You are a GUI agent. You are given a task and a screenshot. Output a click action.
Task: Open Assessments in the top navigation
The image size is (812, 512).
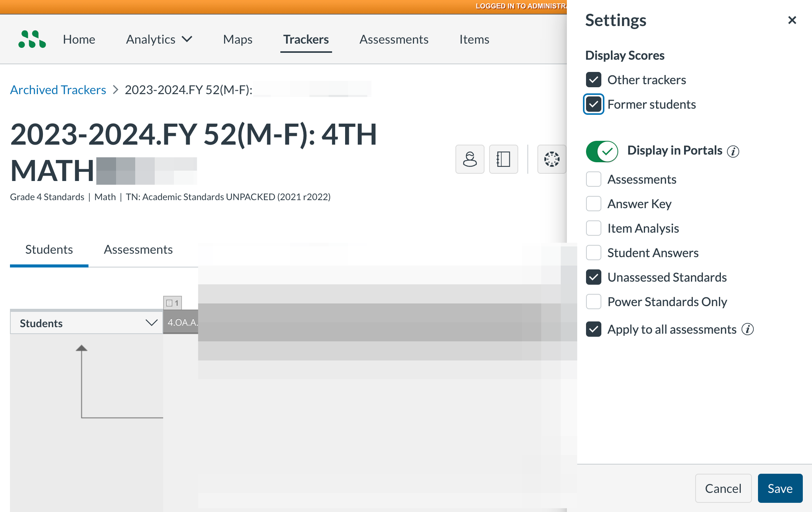394,39
